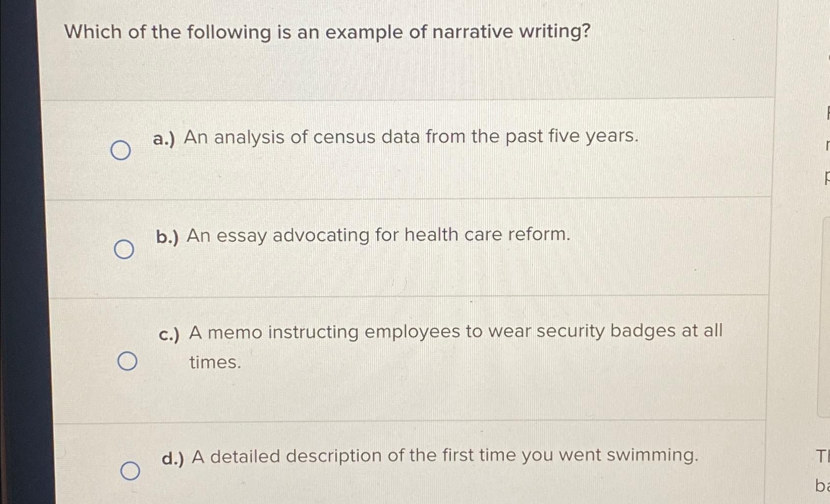Click the 'a.)' option letter label
Image resolution: width=830 pixels, height=504 pixels.
164,139
